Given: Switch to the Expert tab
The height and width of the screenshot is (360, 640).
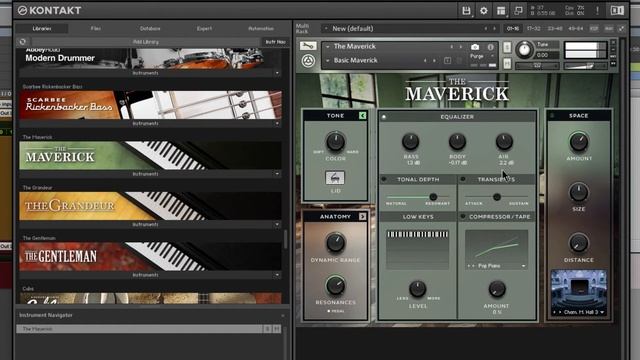Looking at the screenshot, I should click(204, 29).
